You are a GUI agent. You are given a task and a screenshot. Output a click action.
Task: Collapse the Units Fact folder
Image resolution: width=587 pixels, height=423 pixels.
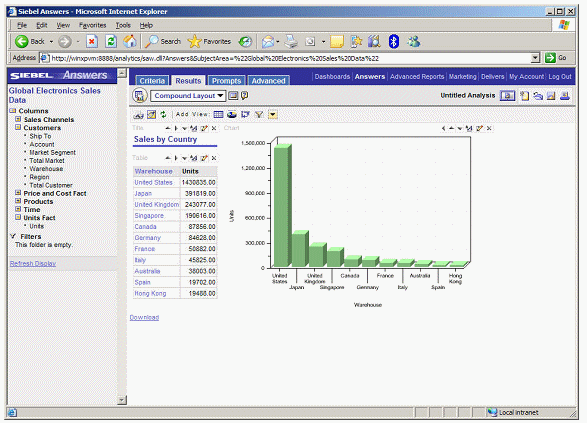pyautogui.click(x=18, y=217)
